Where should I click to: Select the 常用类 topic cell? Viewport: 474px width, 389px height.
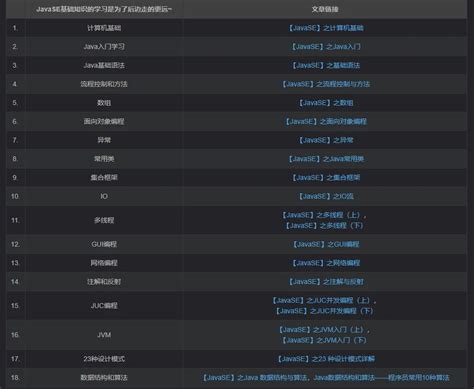point(104,159)
